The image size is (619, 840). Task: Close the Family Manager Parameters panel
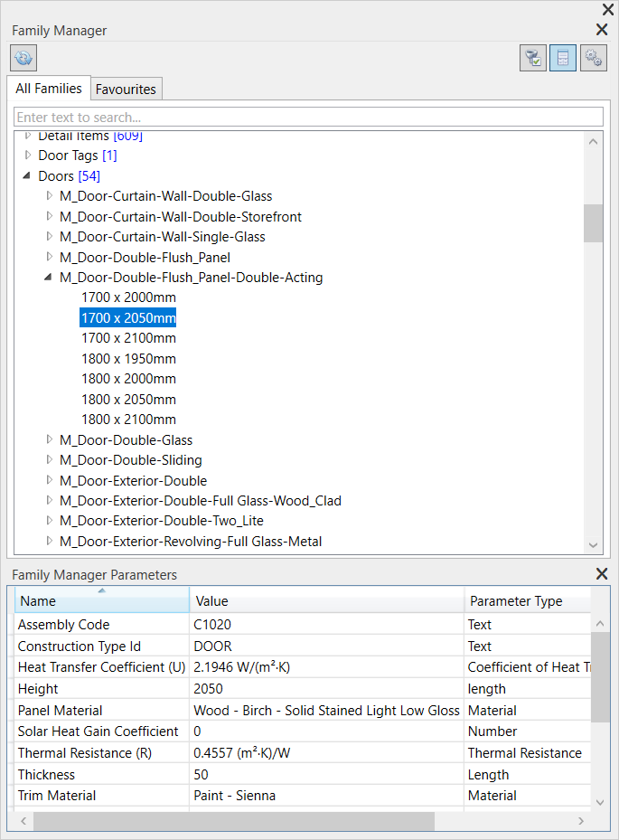coord(602,574)
